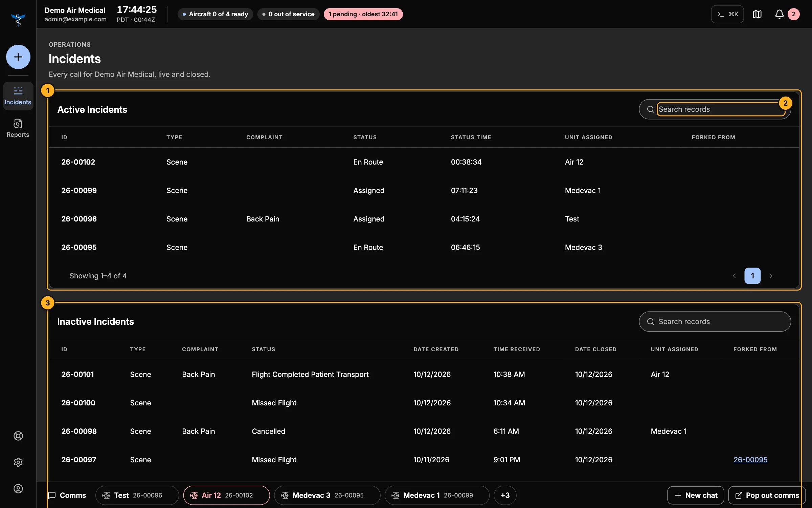Open notifications bell icon

point(779,14)
